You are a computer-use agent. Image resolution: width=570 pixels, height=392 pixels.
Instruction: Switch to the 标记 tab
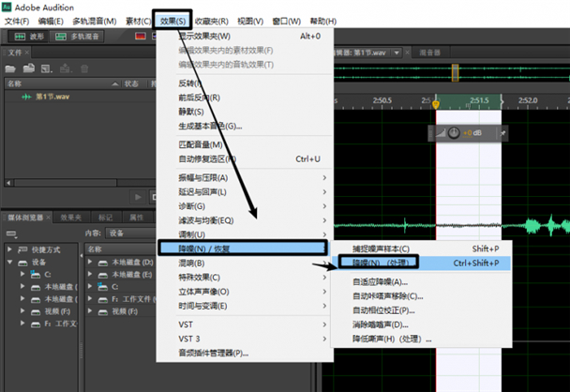pyautogui.click(x=105, y=218)
